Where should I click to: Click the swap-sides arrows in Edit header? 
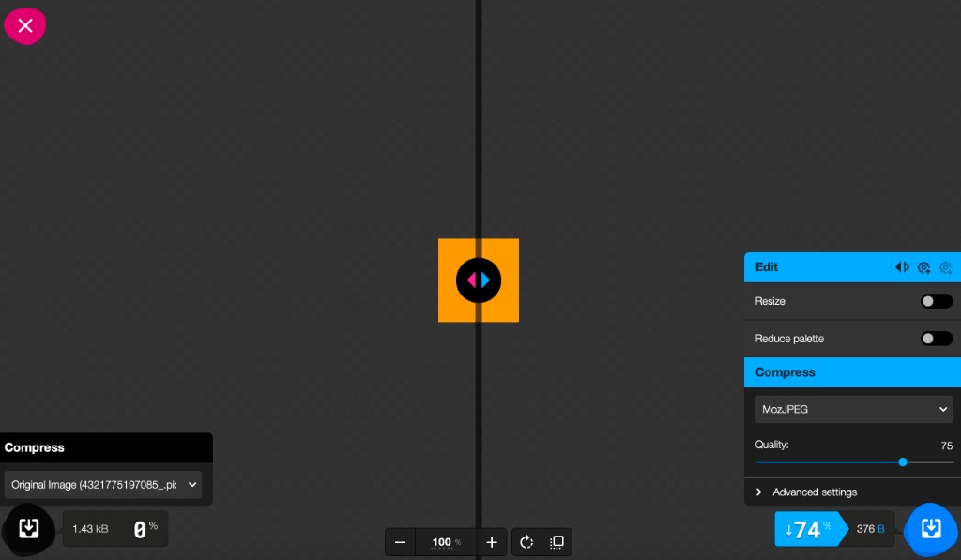902,267
